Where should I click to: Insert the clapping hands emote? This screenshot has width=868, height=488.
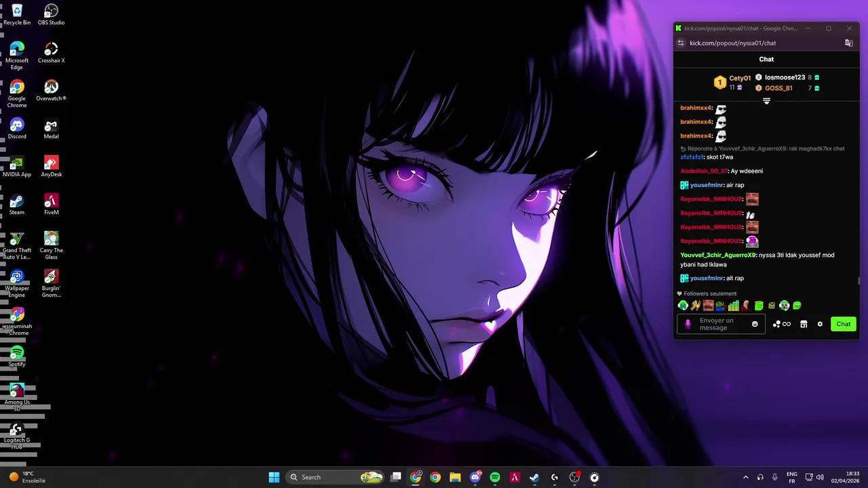click(x=695, y=306)
